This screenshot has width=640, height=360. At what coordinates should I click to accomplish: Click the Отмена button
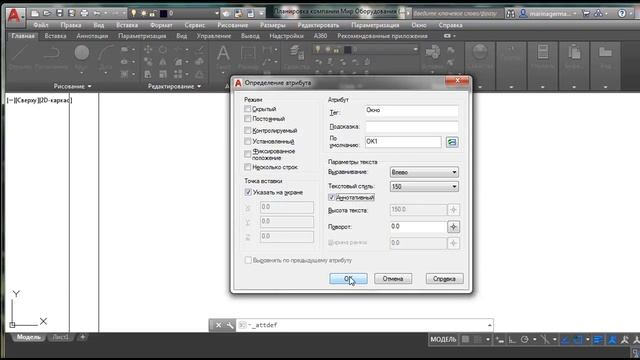click(393, 279)
